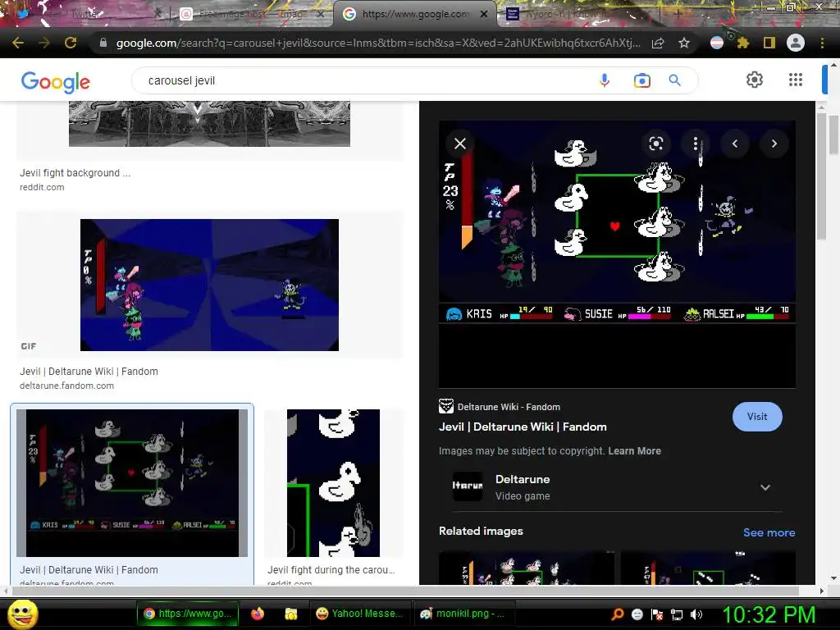Image resolution: width=840 pixels, height=630 pixels.
Task: Reload the current page
Action: pos(71,43)
